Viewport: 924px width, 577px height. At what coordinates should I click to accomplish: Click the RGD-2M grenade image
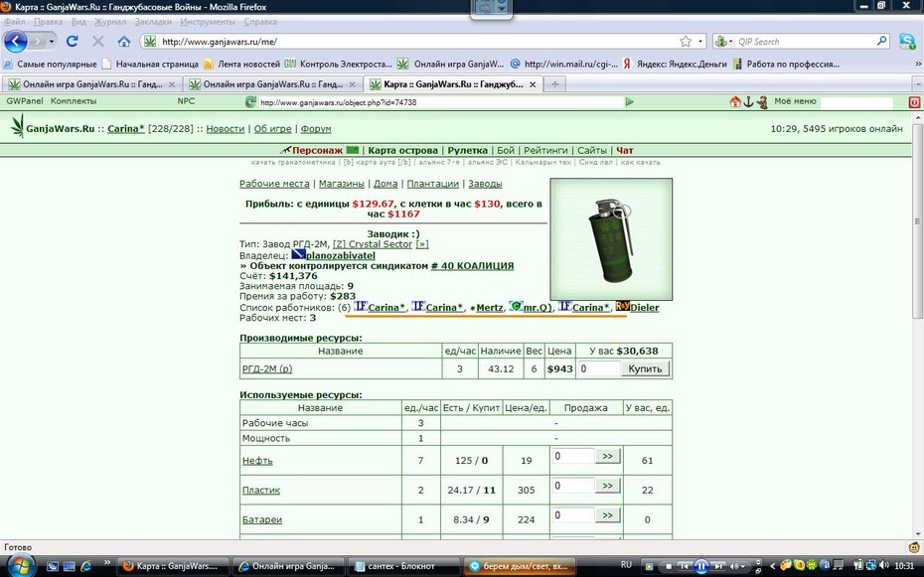pyautogui.click(x=611, y=239)
